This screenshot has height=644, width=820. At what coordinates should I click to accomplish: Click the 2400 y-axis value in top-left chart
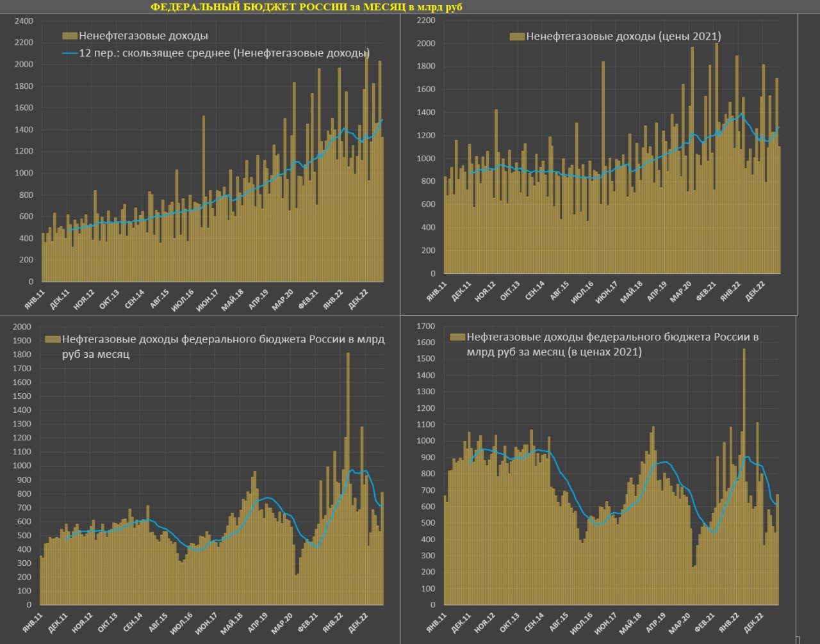(x=24, y=21)
